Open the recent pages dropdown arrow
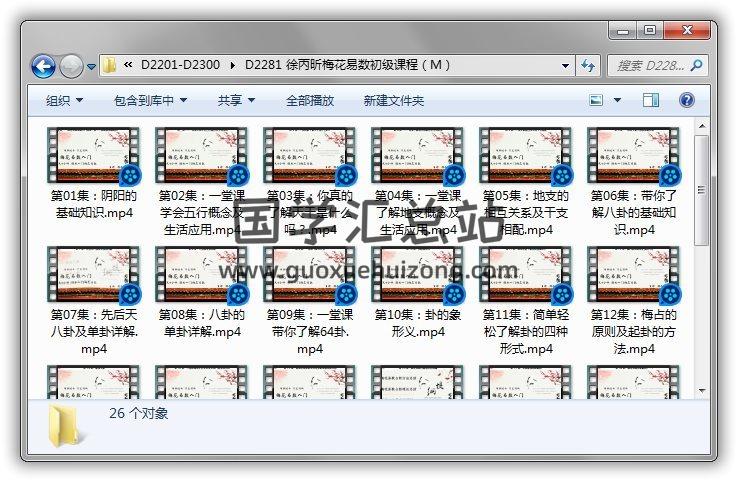Screen dimensions: 738x482 [91, 67]
